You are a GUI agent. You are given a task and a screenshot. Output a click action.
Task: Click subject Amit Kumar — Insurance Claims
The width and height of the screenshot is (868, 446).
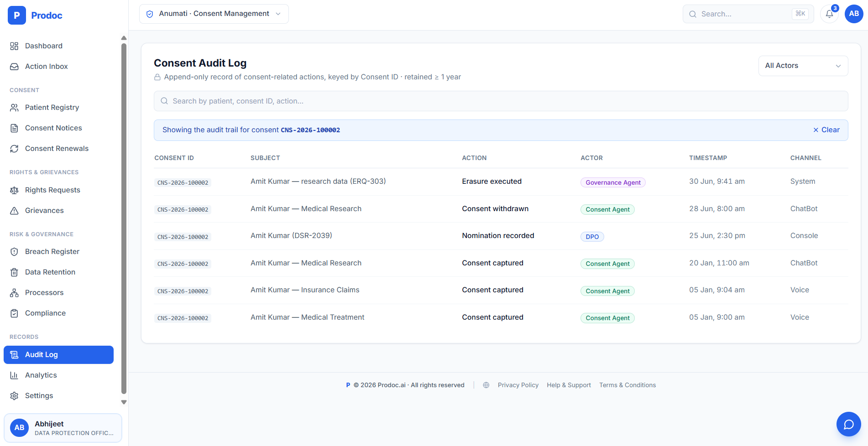click(x=305, y=290)
